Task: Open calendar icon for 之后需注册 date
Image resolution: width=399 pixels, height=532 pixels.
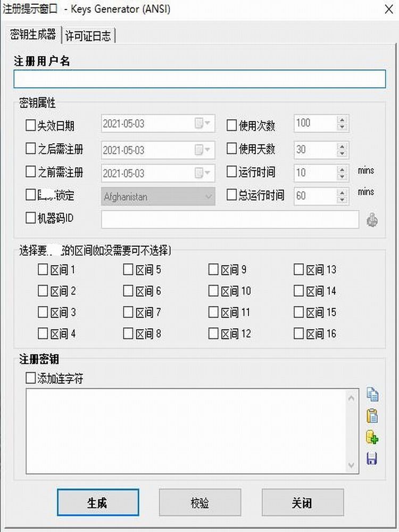Action: coord(203,149)
